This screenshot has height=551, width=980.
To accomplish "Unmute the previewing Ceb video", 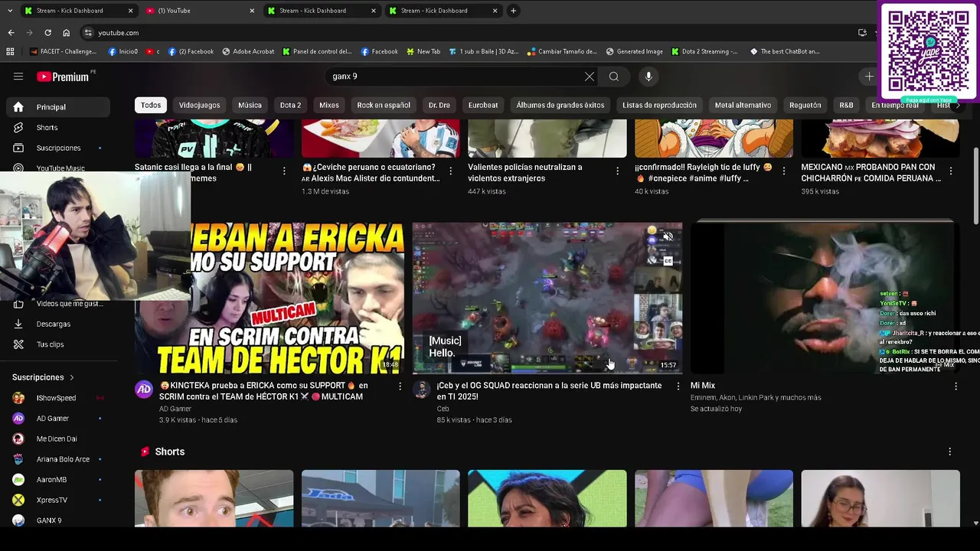I will (668, 236).
